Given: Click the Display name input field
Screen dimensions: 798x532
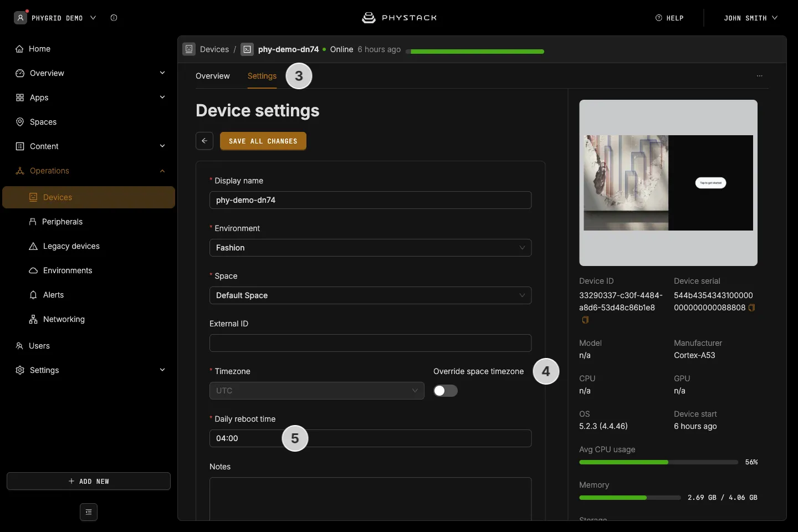Looking at the screenshot, I should [x=370, y=200].
